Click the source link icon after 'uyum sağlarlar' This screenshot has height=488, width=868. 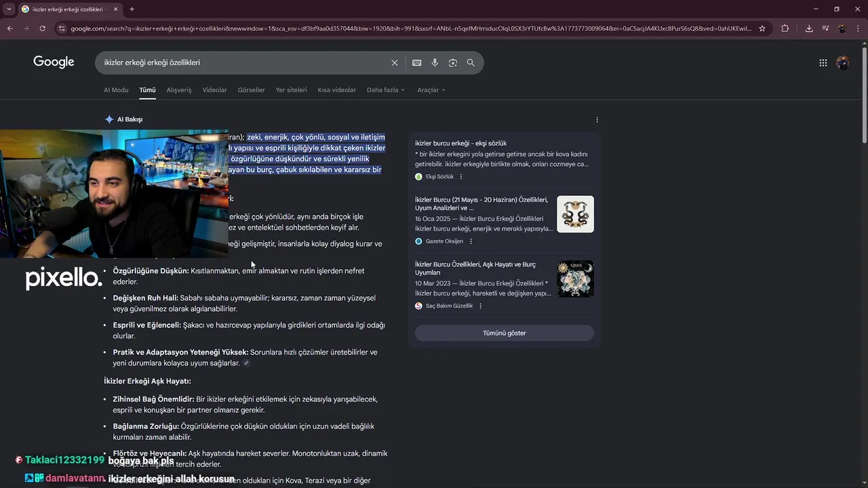tap(246, 363)
